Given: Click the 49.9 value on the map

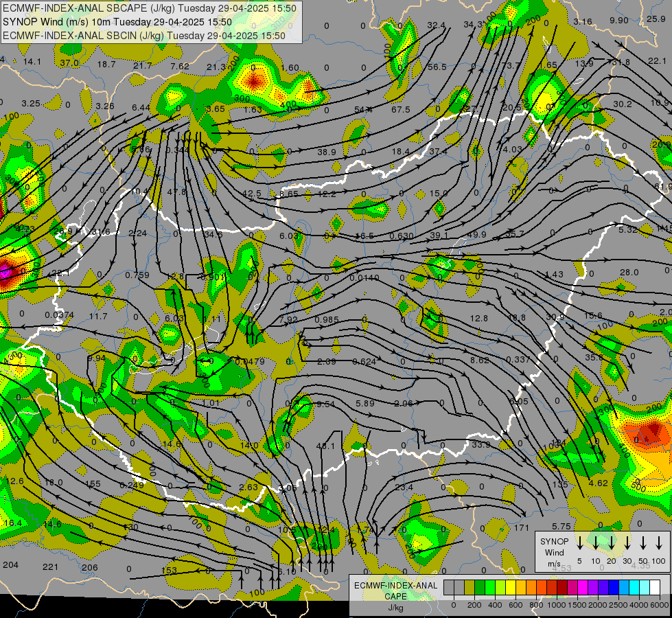Looking at the screenshot, I should point(476,235).
